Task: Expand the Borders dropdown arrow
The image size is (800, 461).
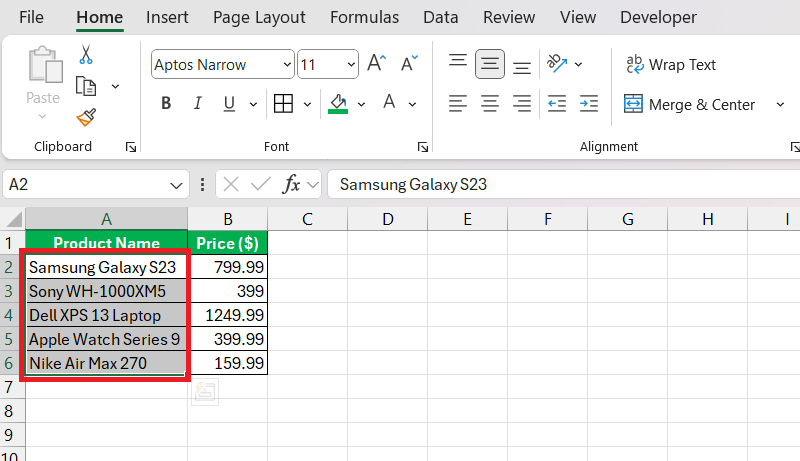Action: [307, 105]
